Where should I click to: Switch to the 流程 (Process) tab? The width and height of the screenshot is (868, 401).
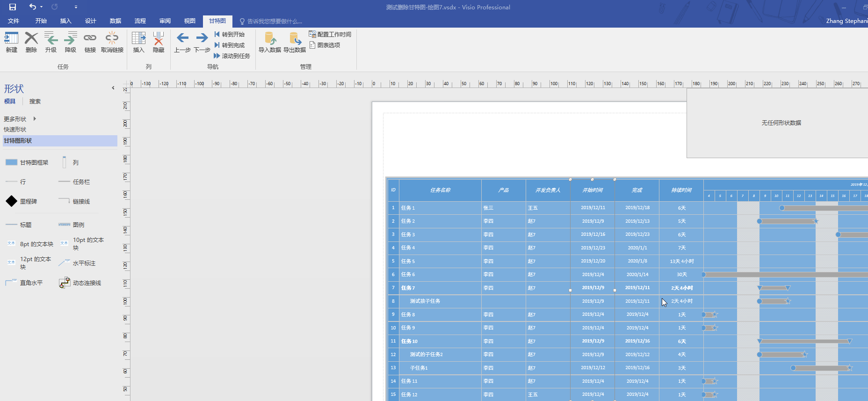tap(140, 21)
